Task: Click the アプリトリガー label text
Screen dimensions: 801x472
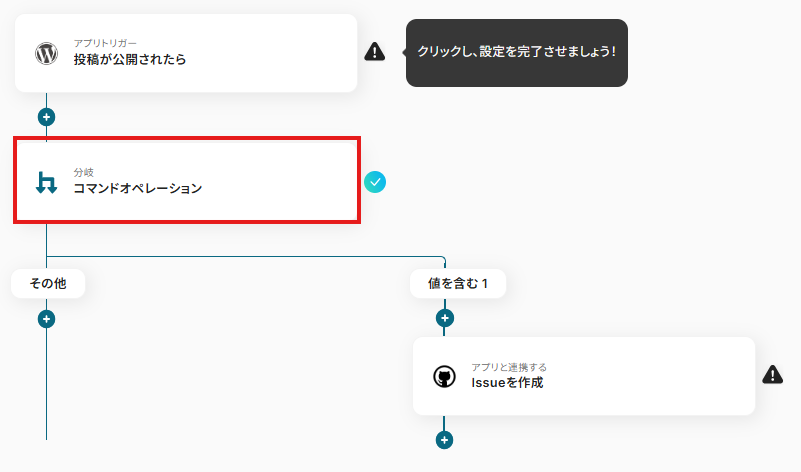Action: point(105,44)
